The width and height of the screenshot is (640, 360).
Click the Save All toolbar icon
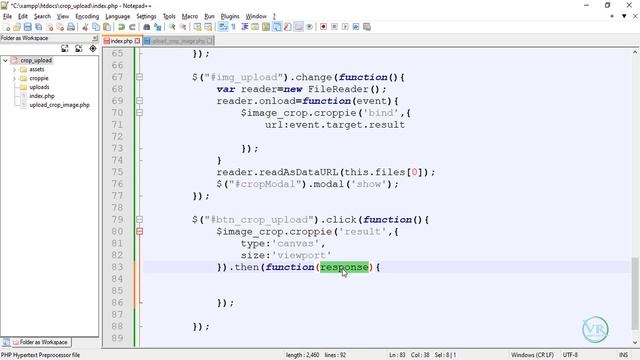(x=38, y=27)
